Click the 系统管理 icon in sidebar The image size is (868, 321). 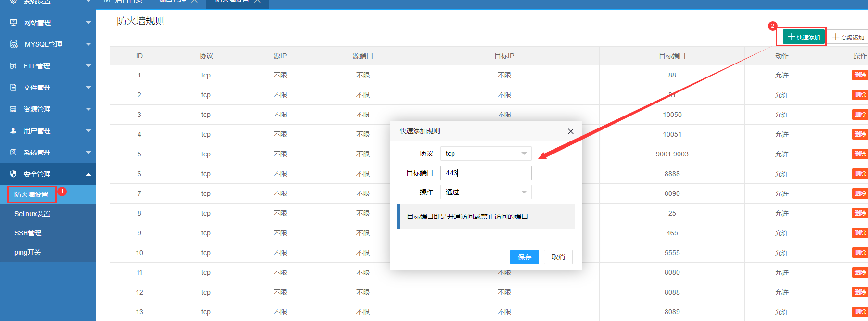tap(13, 153)
